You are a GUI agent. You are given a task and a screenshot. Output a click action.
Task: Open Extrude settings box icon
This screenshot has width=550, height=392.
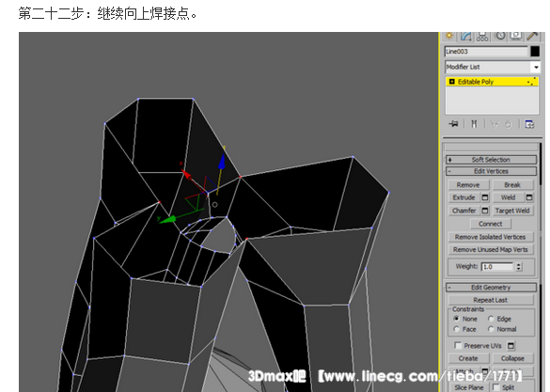[x=485, y=197]
